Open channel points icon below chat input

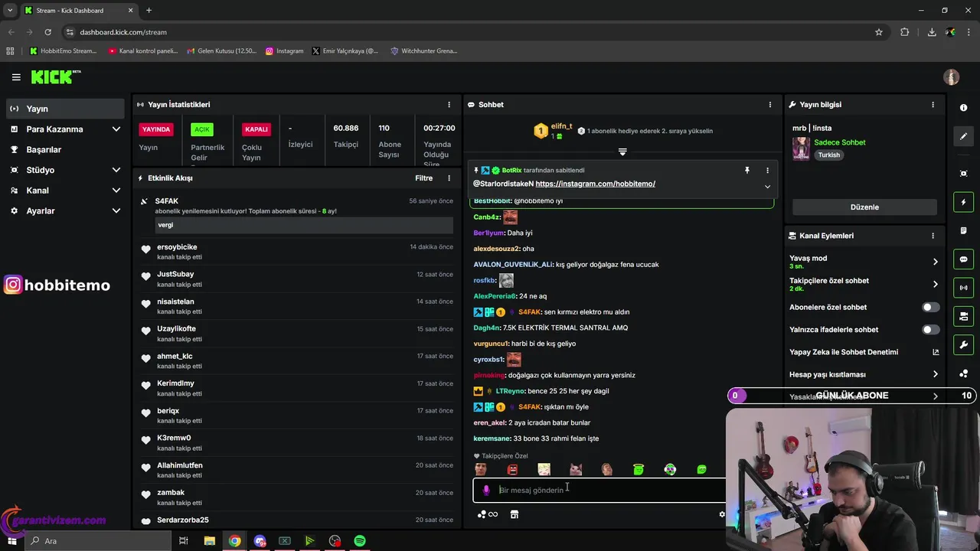pos(487,514)
